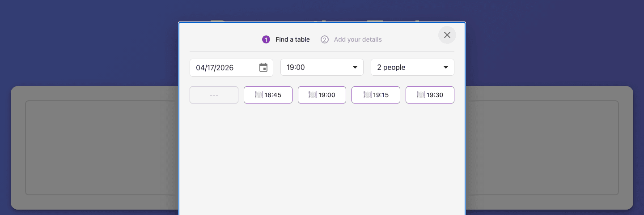Click the plate icon beside 19:15
644x215 pixels.
(x=368, y=95)
